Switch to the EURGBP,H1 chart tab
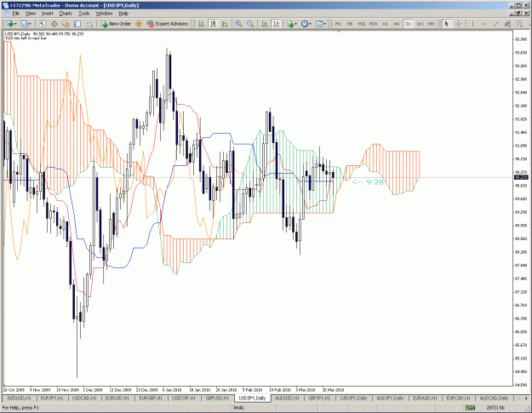The image size is (532, 413). (151, 398)
